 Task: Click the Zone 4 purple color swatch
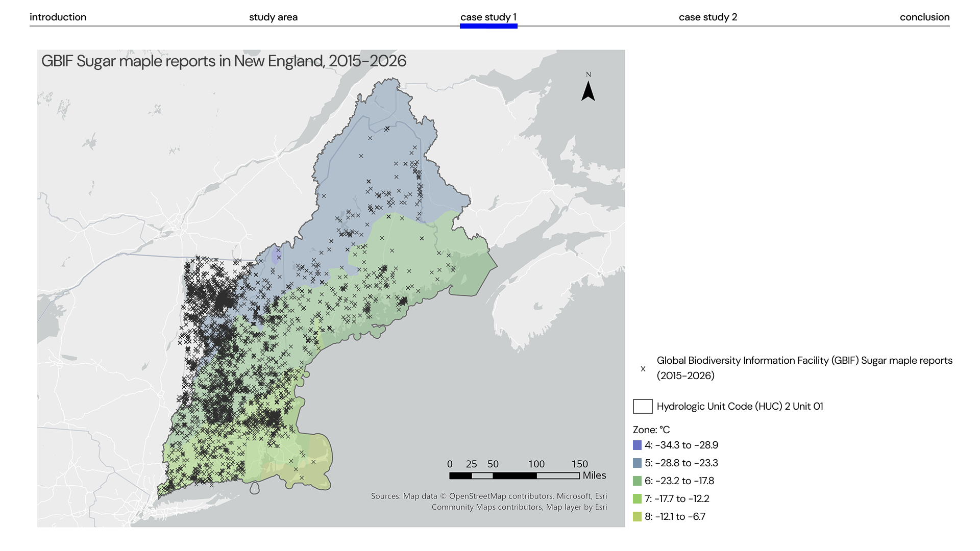[637, 445]
